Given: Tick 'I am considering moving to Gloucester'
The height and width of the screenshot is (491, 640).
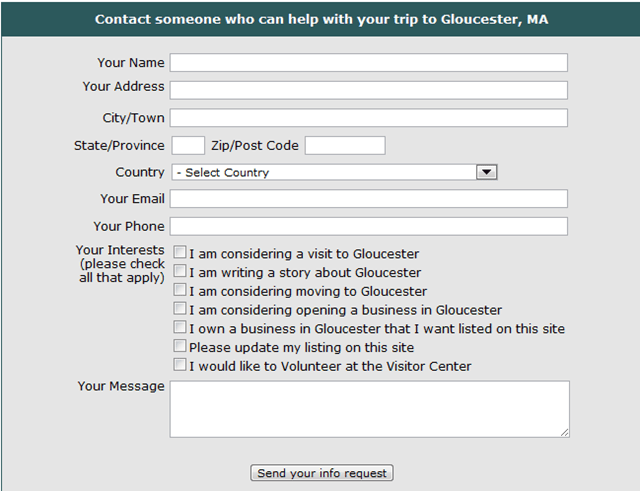Looking at the screenshot, I should pos(180,290).
